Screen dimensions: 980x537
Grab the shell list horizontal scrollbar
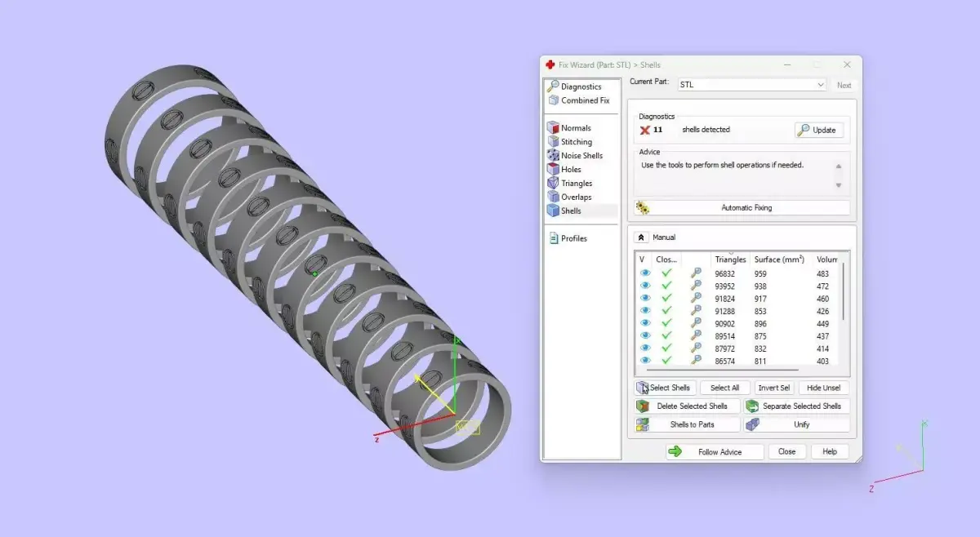pyautogui.click(x=722, y=370)
